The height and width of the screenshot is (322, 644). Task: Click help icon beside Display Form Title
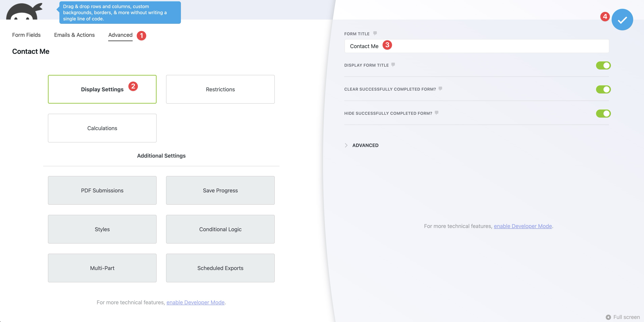tap(393, 65)
